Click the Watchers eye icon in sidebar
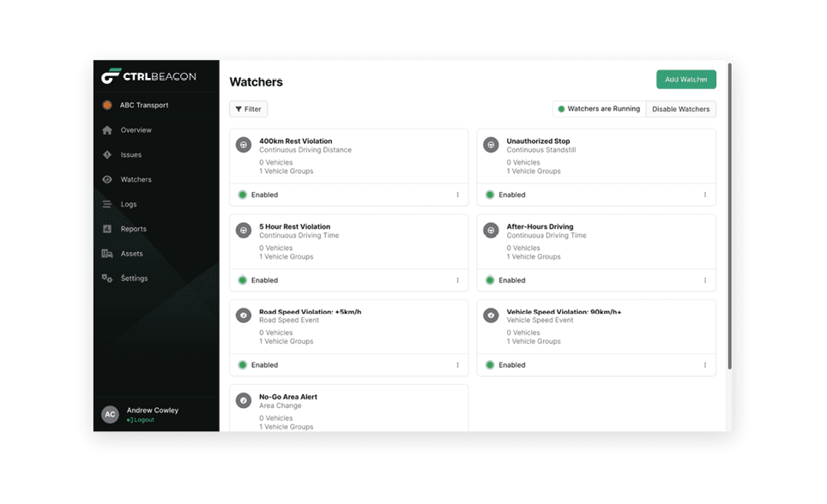Image resolution: width=827 pixels, height=504 pixels. pyautogui.click(x=107, y=180)
